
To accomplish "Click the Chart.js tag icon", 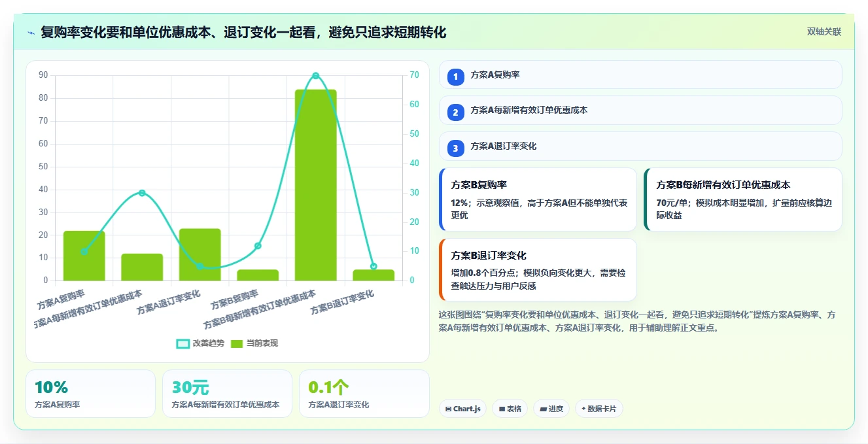I will pos(448,409).
